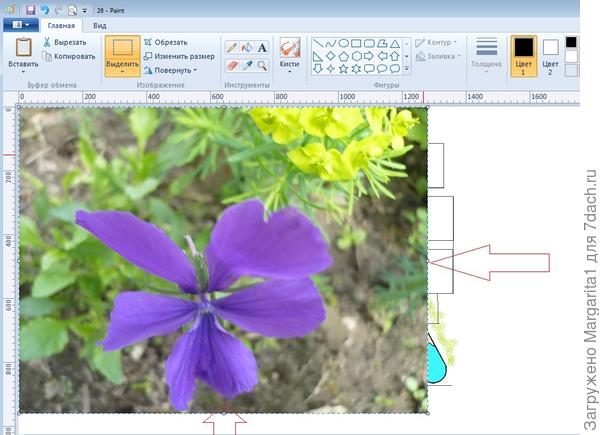Select the Pencil tool

(232, 48)
